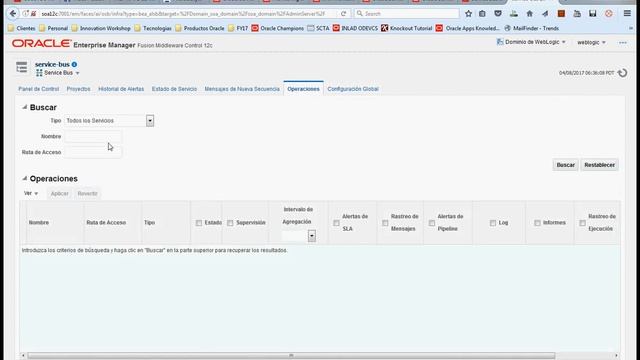
Task: Click the table scrollbar right arrow
Action: pos(616,356)
